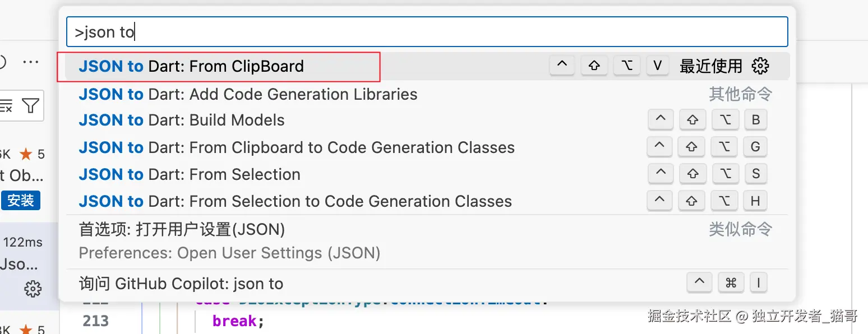Click the ... more actions icon at top left
868x334 pixels.
(31, 62)
